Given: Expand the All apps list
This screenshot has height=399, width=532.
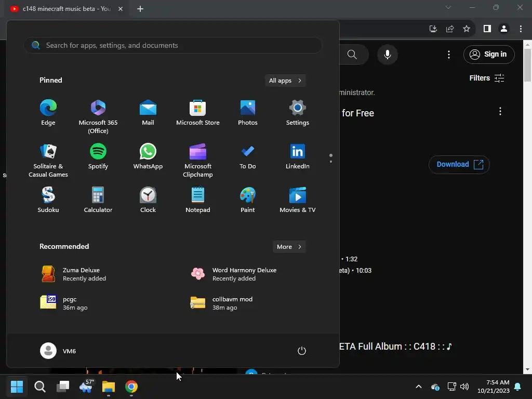Looking at the screenshot, I should tap(285, 81).
